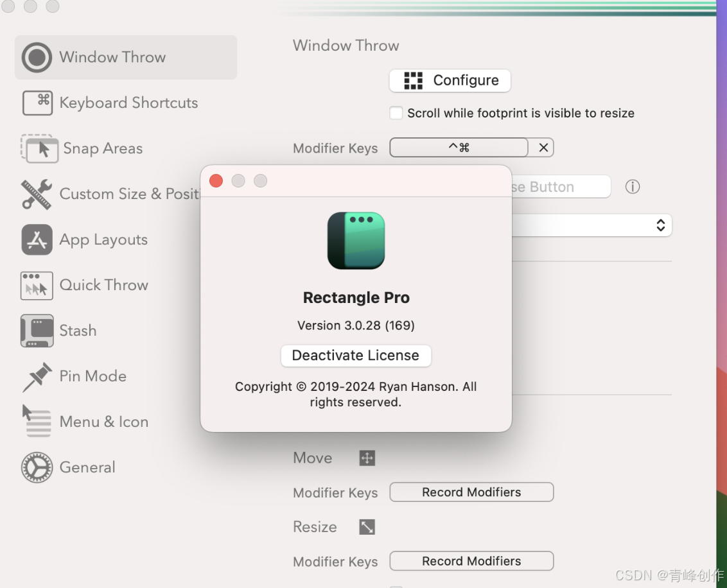Record modifiers for Resize
727x588 pixels.
pyautogui.click(x=471, y=561)
